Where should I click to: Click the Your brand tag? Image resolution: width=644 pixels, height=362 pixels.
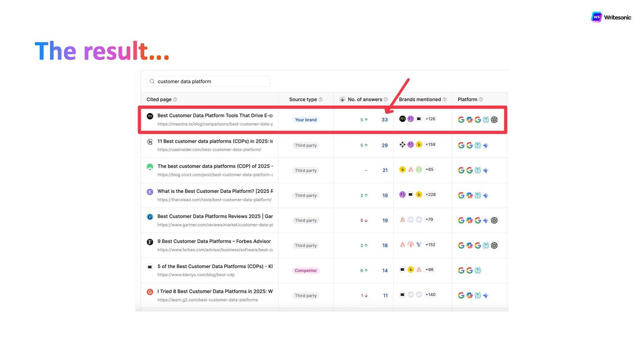pyautogui.click(x=306, y=120)
